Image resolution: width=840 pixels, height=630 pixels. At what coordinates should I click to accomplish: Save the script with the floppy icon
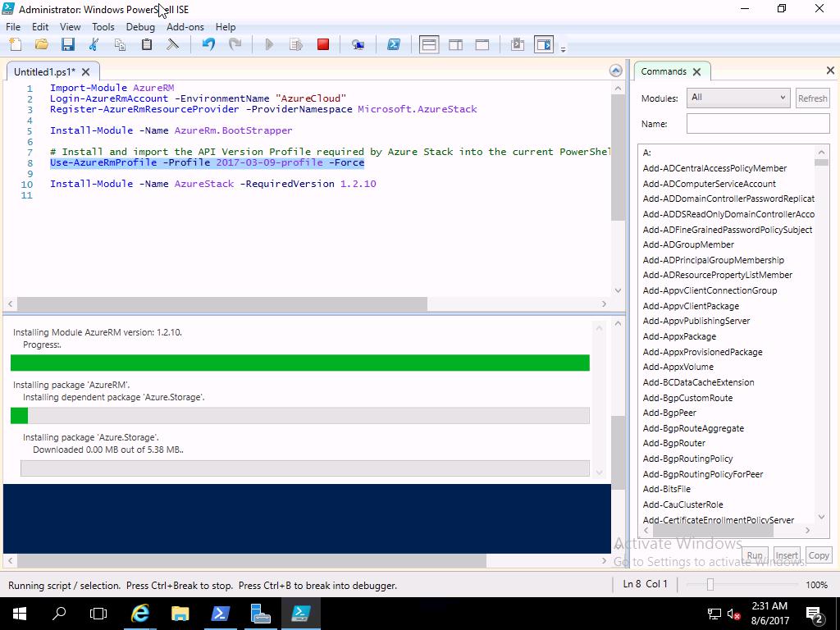67,44
